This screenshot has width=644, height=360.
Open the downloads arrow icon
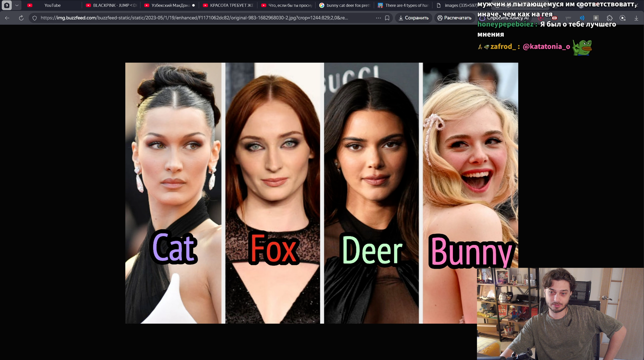[x=636, y=18]
